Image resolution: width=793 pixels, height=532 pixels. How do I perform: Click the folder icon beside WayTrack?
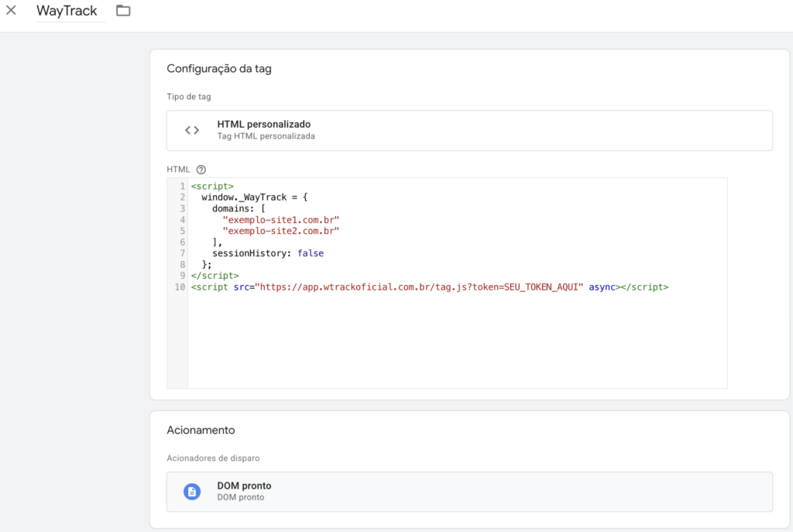tap(123, 10)
